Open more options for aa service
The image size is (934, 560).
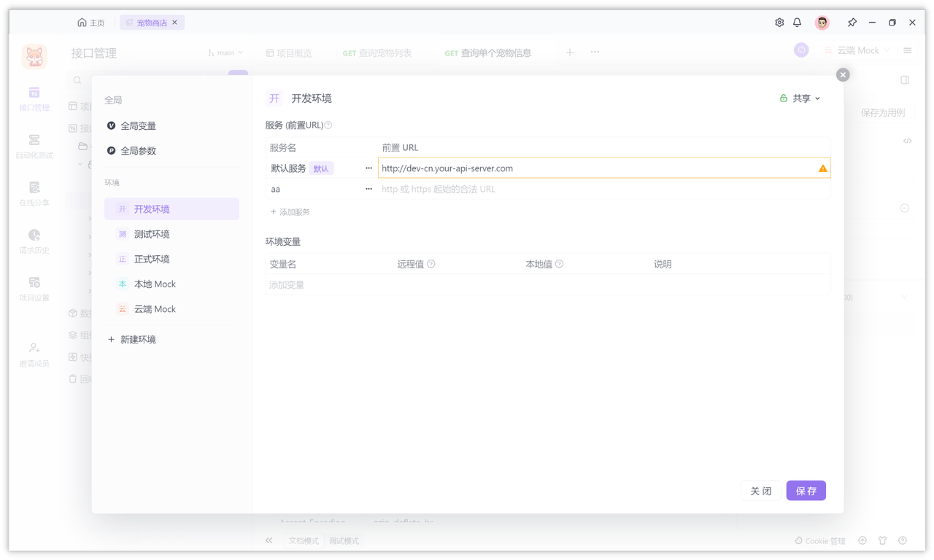point(368,189)
